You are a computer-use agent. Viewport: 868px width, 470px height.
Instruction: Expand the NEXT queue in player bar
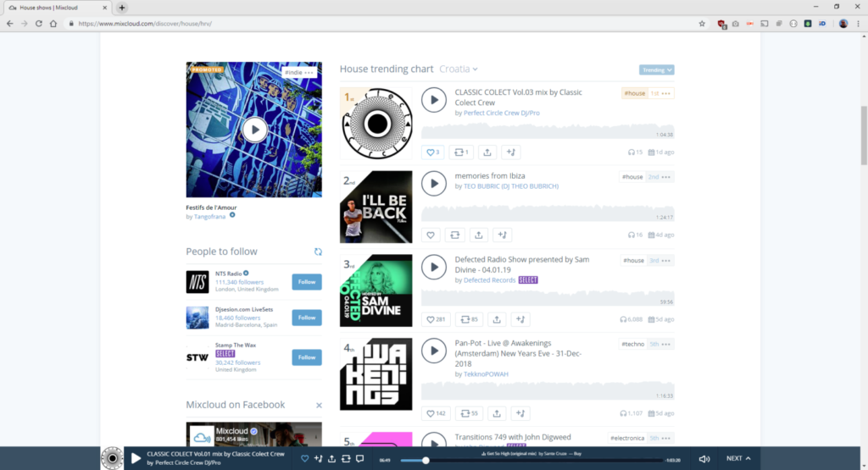(738, 458)
